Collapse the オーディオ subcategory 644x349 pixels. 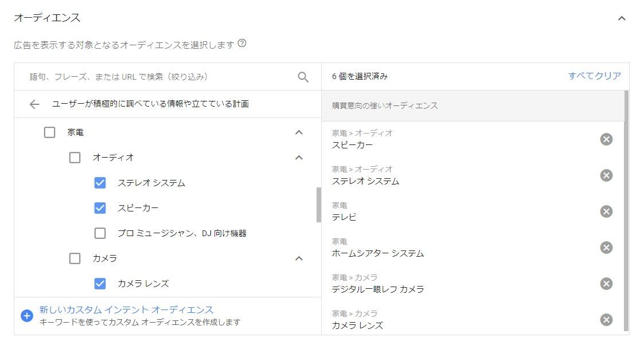299,158
